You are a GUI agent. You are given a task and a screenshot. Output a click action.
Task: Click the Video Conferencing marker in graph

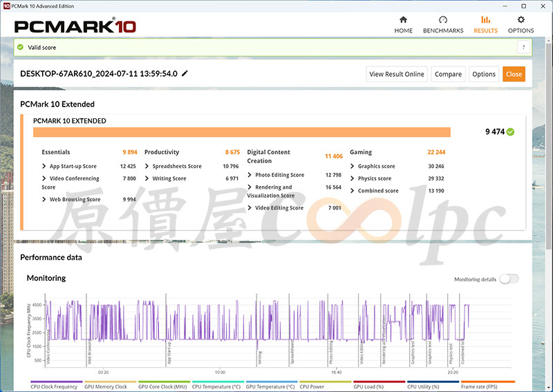point(48,346)
